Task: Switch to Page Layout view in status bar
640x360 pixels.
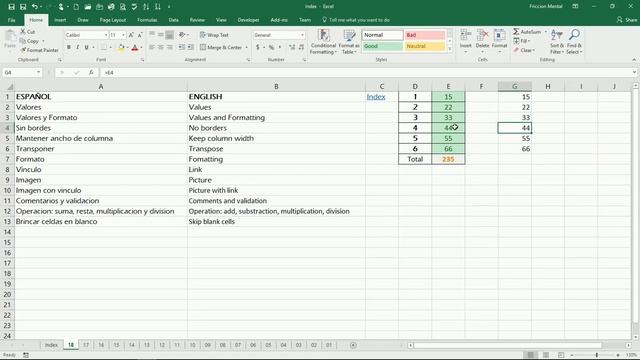Action: click(546, 355)
